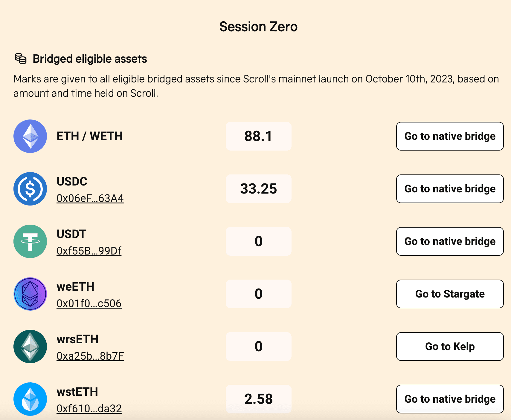Viewport: 511px width, 420px height.
Task: Click the coin stack icon beside Bridged eligible assets
Action: click(x=21, y=59)
